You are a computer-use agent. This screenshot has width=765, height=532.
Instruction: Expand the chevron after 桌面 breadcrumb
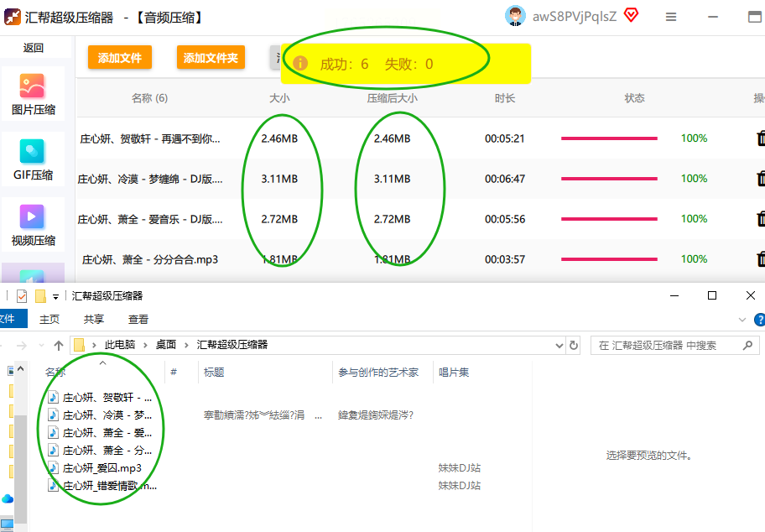click(x=186, y=346)
